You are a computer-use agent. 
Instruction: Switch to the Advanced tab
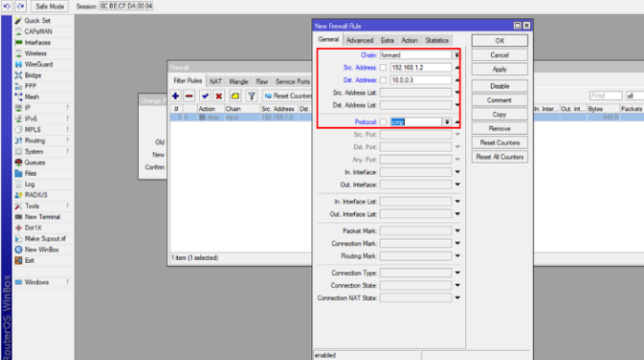pyautogui.click(x=360, y=40)
